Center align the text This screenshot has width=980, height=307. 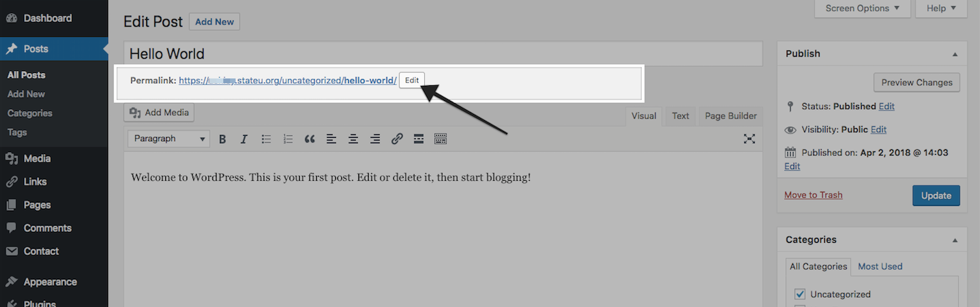[353, 139]
